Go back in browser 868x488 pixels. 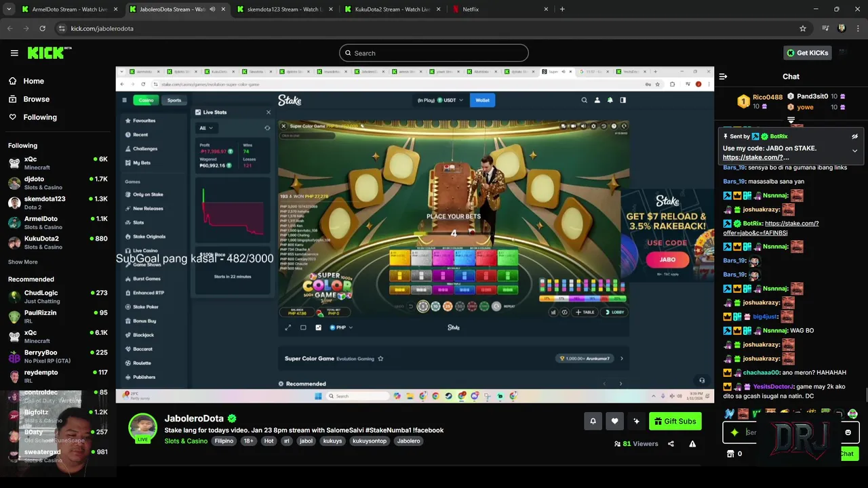[9, 28]
